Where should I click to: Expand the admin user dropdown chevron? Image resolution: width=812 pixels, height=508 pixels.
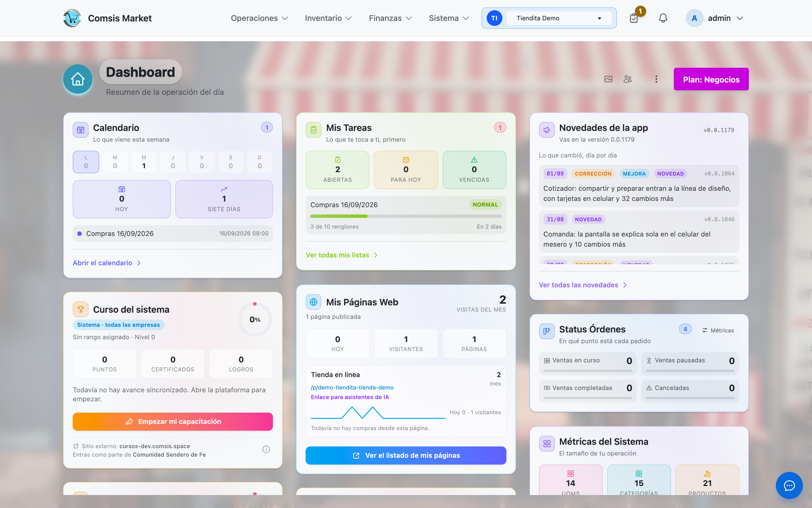(x=740, y=18)
